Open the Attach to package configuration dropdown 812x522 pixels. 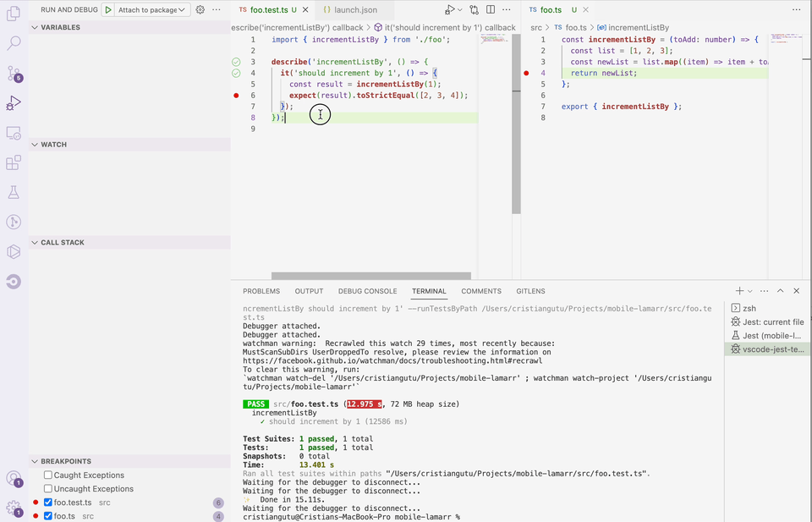[152, 10]
